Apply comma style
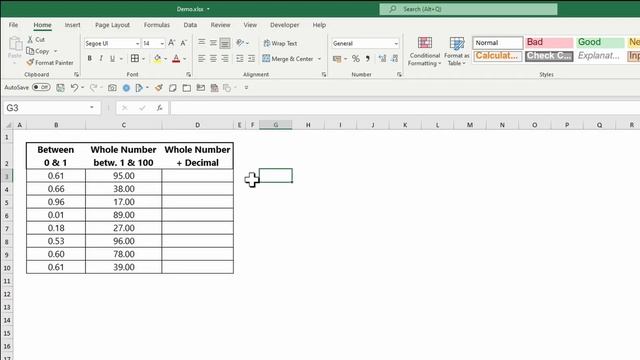The image size is (640, 360). click(x=367, y=59)
